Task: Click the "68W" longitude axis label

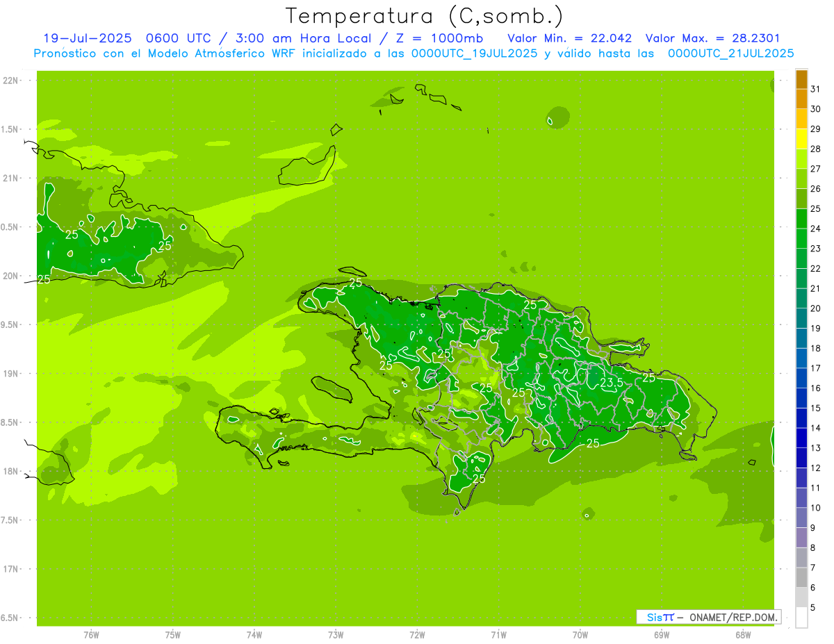Action: (x=743, y=635)
